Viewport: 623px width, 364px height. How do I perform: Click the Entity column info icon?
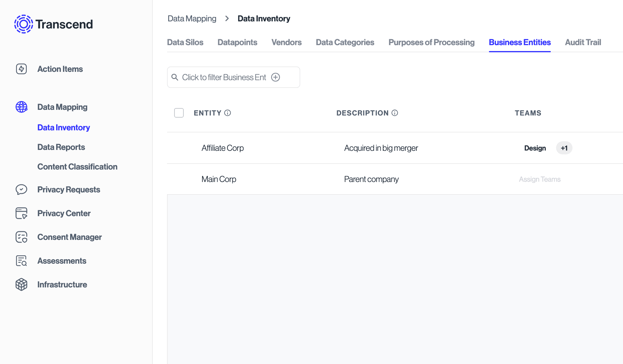[228, 113]
